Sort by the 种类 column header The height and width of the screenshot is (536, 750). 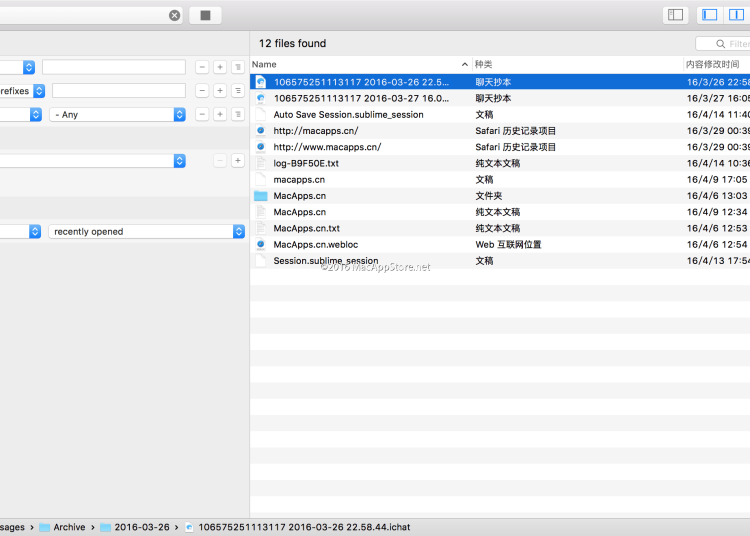tap(575, 64)
